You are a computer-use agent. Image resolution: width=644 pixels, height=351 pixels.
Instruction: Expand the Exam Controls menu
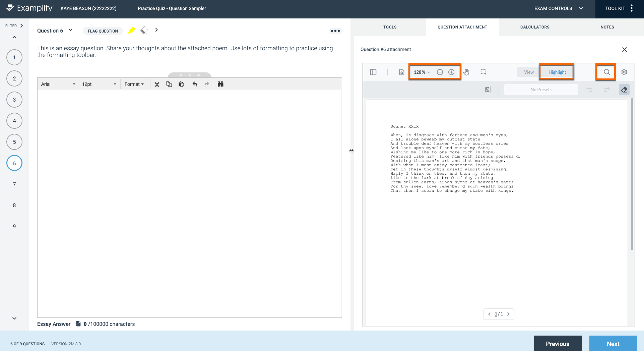559,8
